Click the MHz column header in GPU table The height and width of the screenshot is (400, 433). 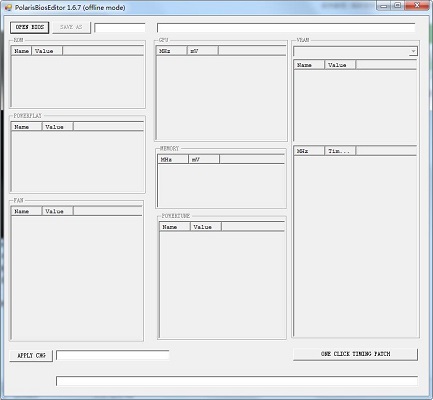point(172,51)
